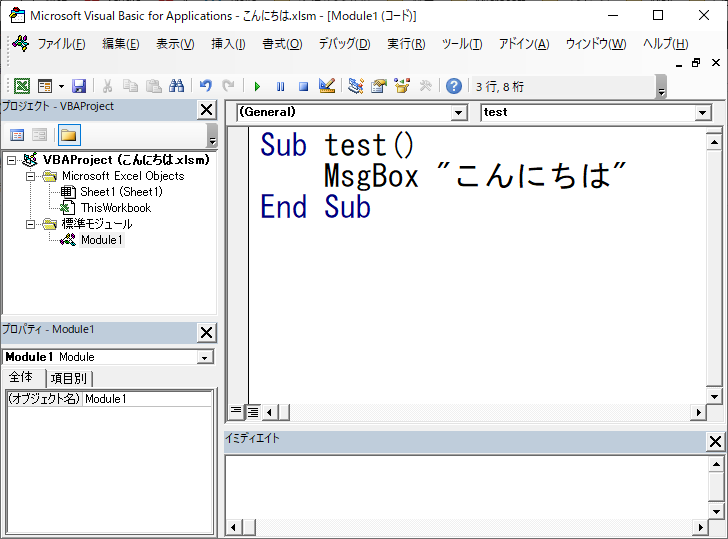
Task: Close the Project - VBAProject panel
Action: pyautogui.click(x=206, y=110)
